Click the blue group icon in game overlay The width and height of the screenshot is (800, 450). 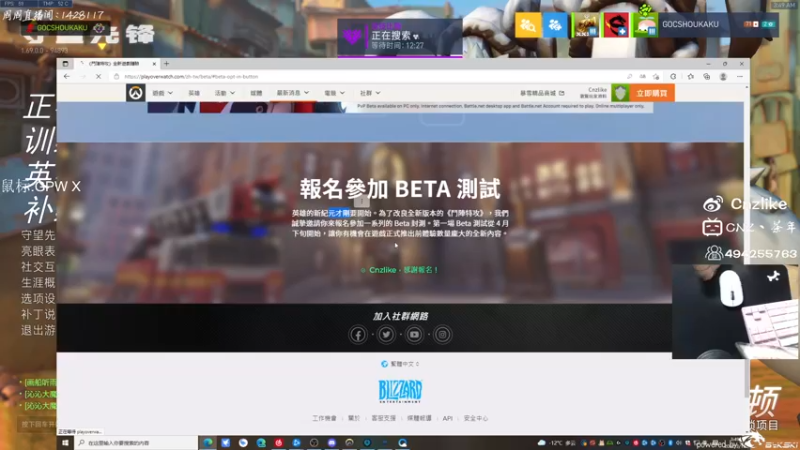(555, 24)
